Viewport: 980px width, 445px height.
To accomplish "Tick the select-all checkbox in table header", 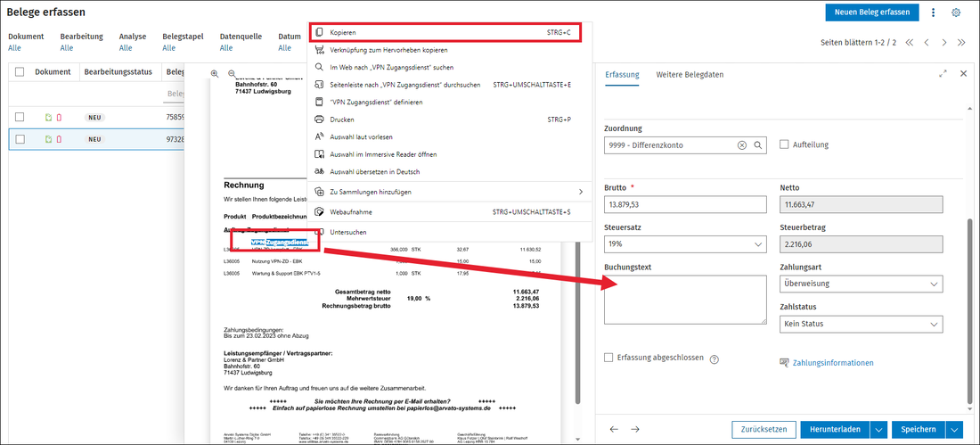I will pos(20,72).
